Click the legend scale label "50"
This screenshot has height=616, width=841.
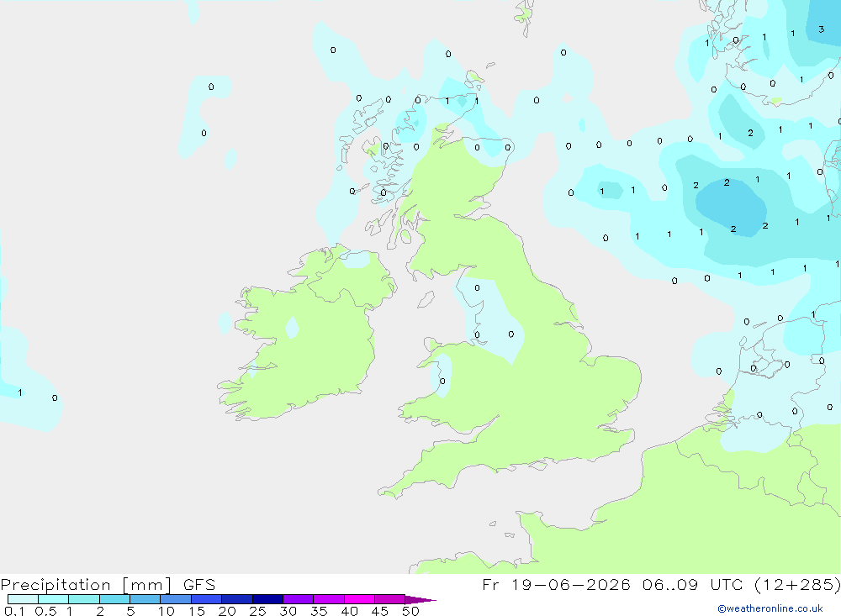click(x=411, y=611)
